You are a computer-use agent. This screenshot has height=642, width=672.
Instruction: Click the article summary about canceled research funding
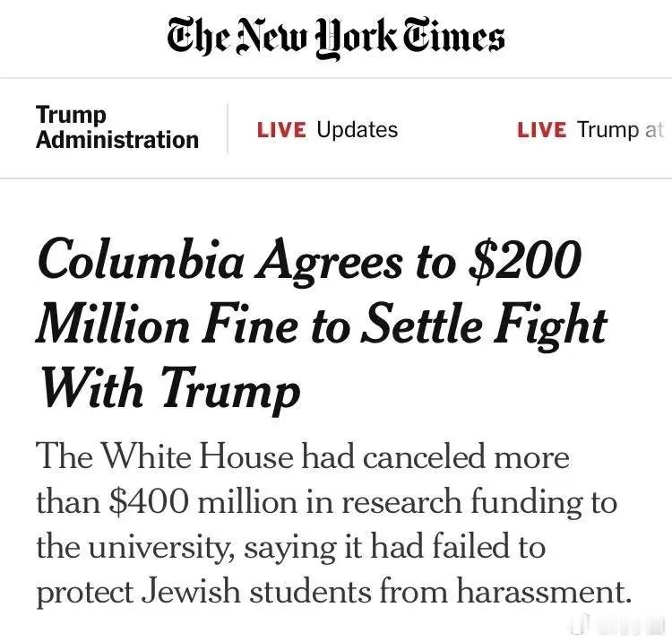click(334, 524)
